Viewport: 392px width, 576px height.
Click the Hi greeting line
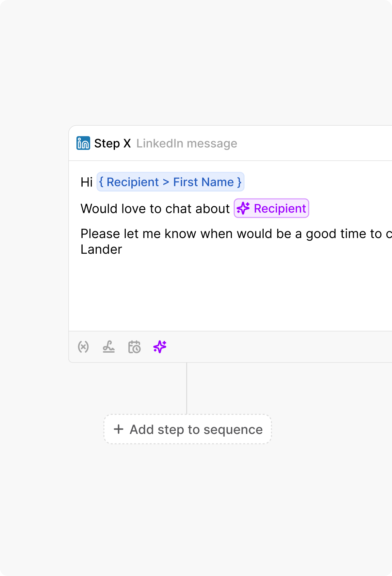coord(87,182)
